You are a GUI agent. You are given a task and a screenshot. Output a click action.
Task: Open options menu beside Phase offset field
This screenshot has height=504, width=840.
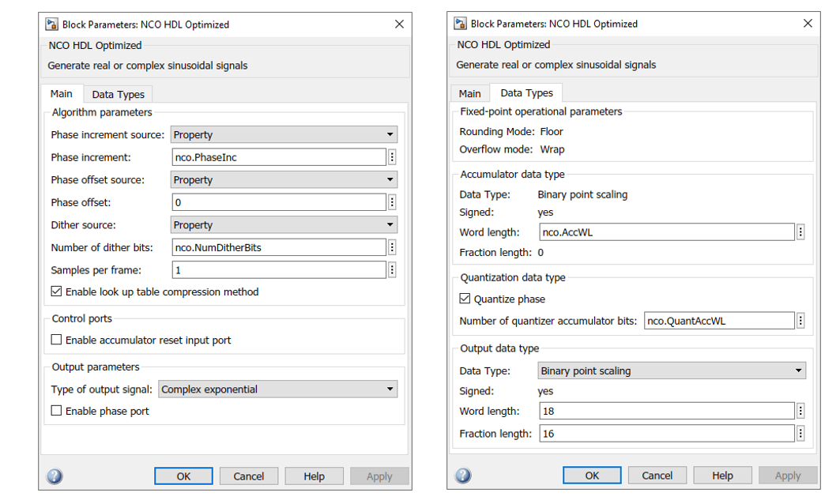click(392, 202)
